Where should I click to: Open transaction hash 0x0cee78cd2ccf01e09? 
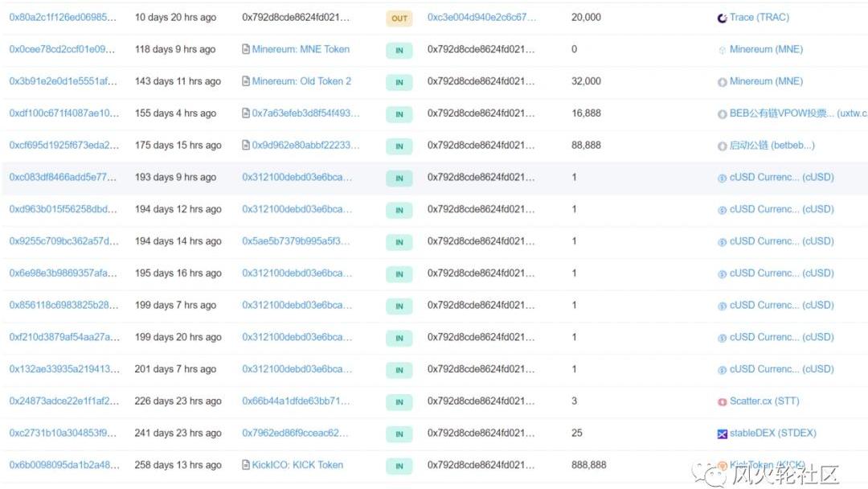click(62, 49)
